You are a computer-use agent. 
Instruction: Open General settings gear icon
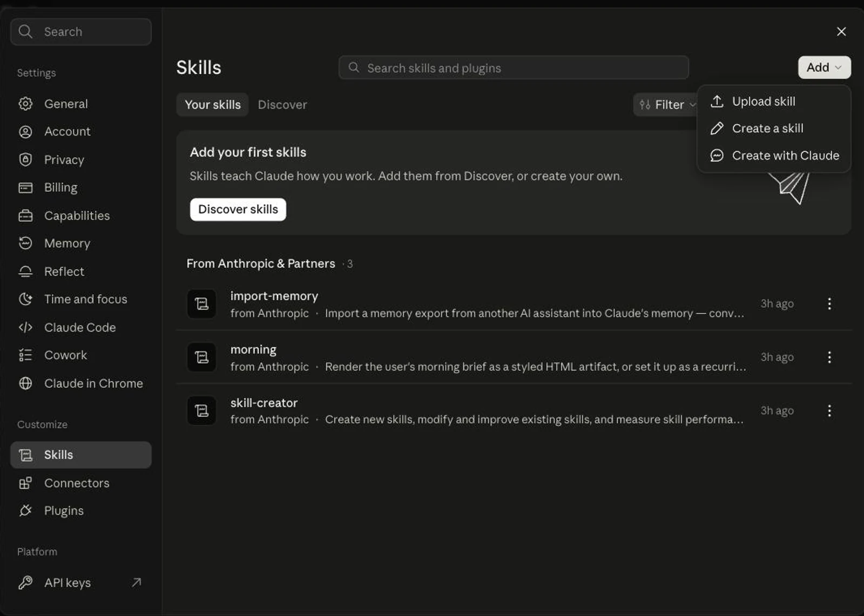(x=25, y=104)
